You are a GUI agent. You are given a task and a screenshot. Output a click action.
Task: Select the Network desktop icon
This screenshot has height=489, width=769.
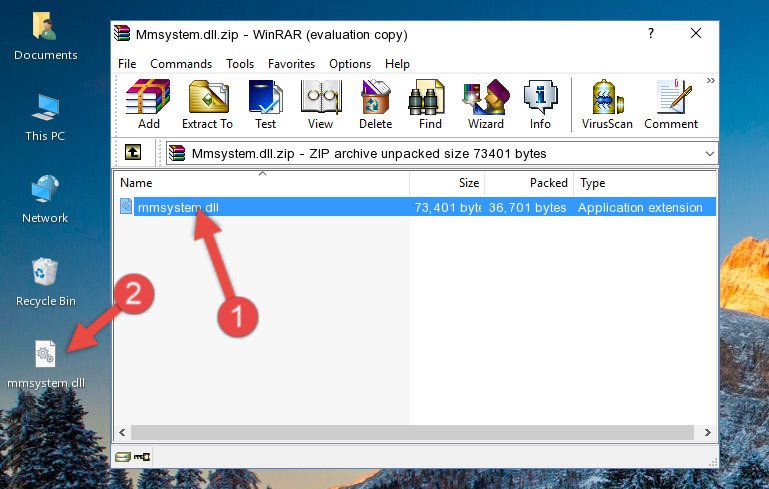pos(45,199)
